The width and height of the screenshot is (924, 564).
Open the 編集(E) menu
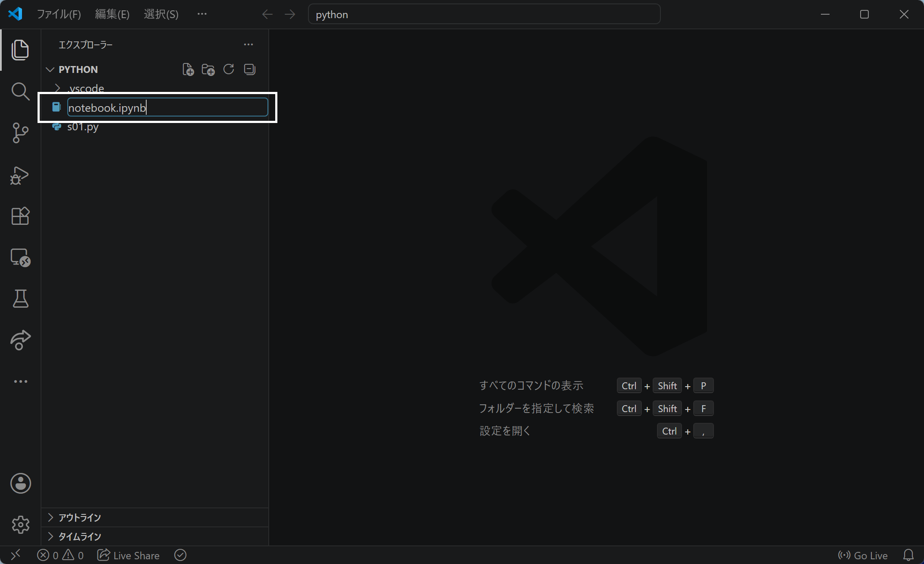click(112, 14)
